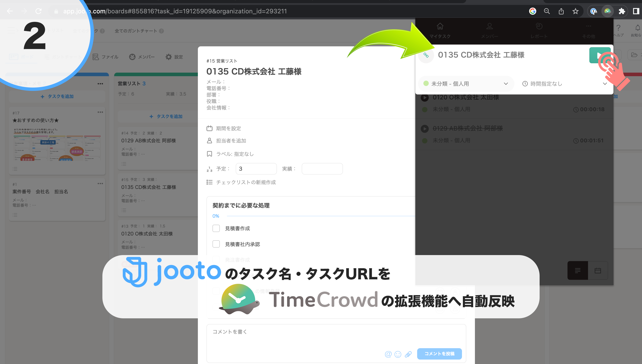Click the link icon beside TimeCrowd task name

coord(426,55)
